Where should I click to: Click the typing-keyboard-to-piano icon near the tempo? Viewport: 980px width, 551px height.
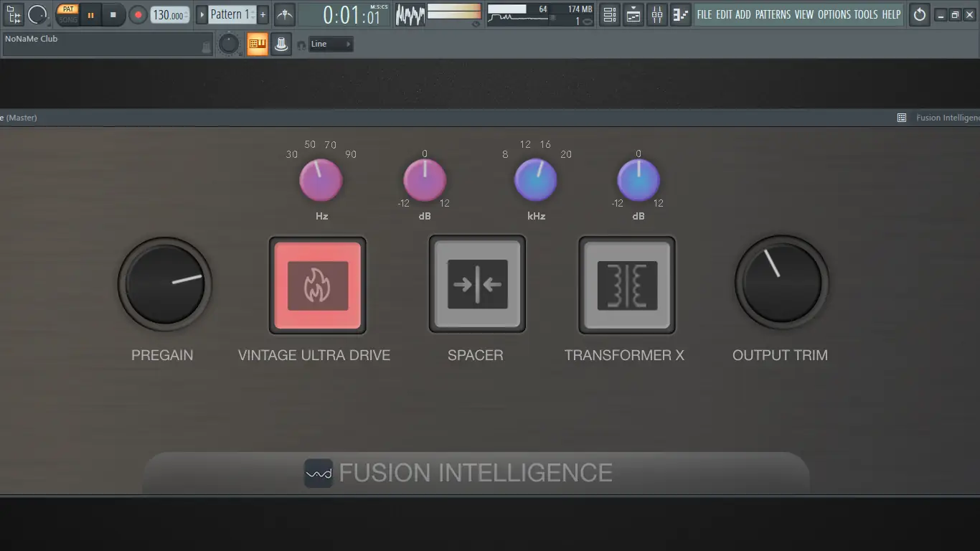click(284, 14)
